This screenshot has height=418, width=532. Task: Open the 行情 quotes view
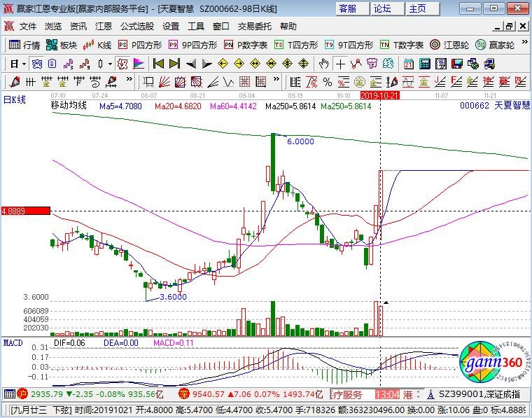pos(24,45)
